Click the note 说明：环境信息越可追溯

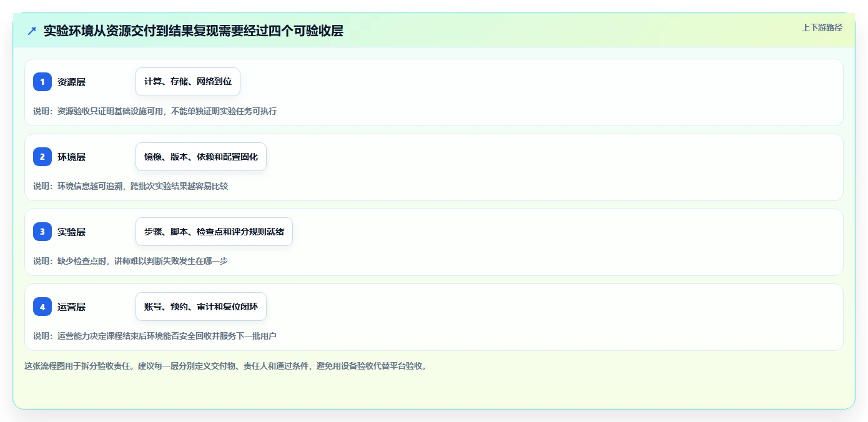pos(131,186)
